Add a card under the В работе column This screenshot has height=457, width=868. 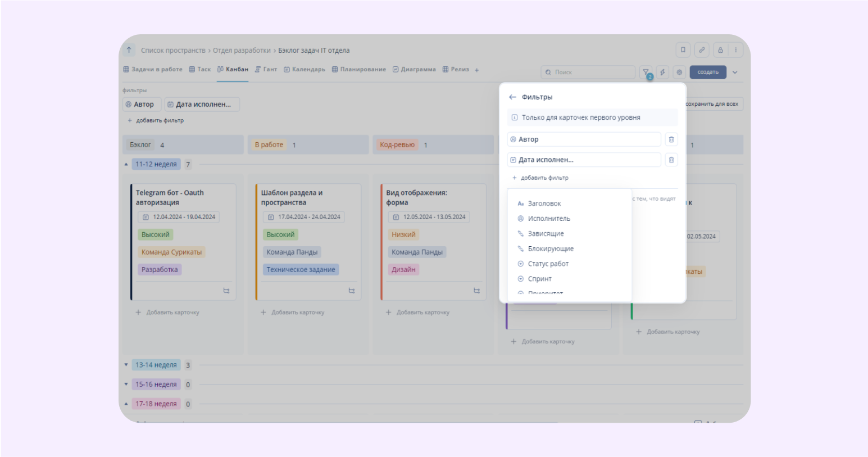[x=293, y=313]
